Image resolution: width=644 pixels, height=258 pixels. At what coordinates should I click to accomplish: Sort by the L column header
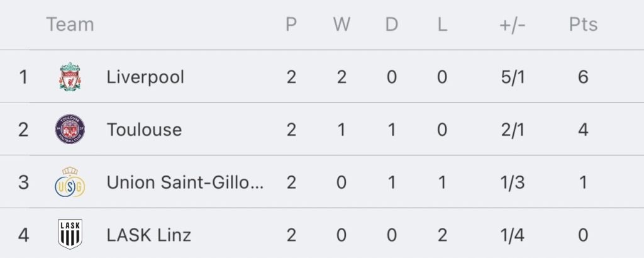442,25
